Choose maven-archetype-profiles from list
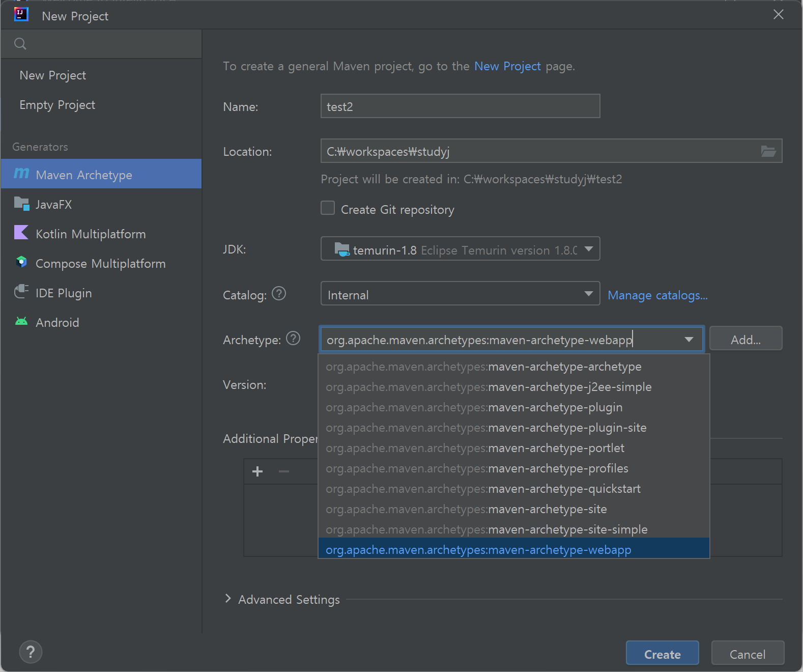Image resolution: width=803 pixels, height=672 pixels. point(514,468)
